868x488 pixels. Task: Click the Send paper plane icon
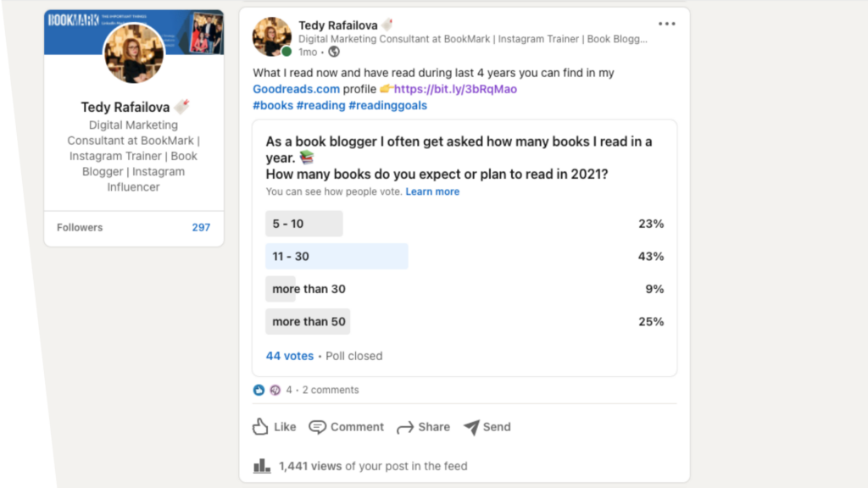pos(471,427)
